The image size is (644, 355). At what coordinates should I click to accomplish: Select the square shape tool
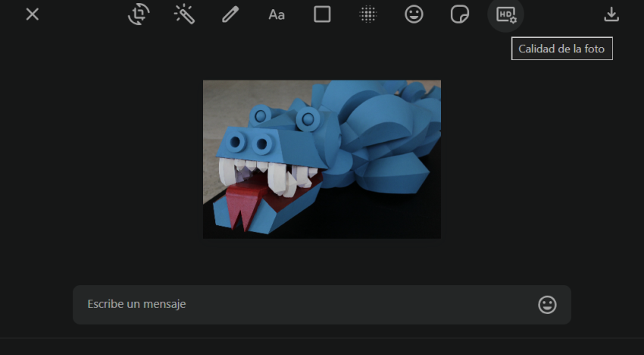click(322, 14)
